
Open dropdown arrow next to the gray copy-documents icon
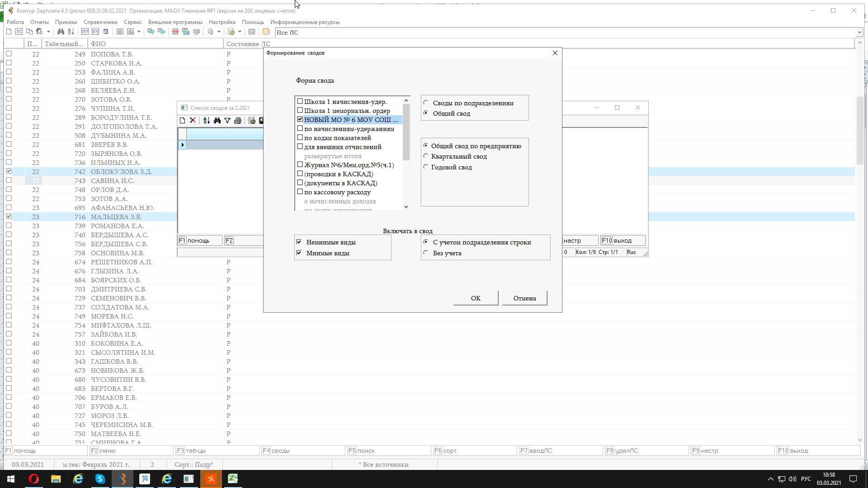(x=219, y=32)
